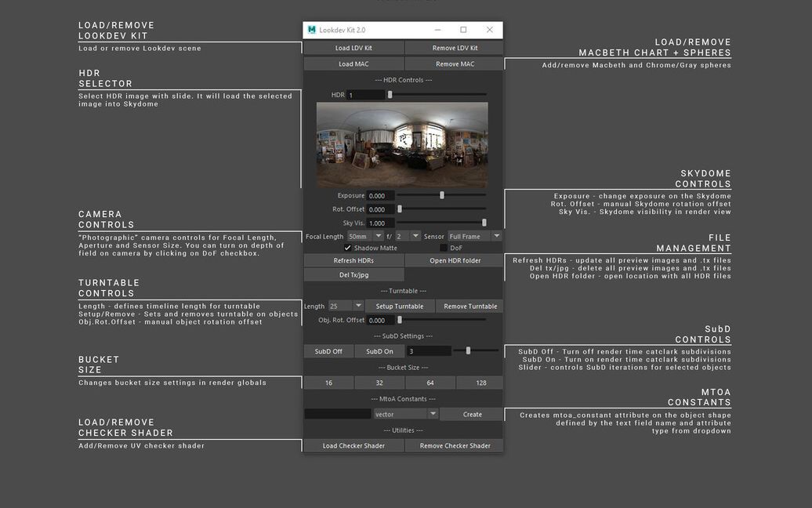Turn SubD On
Image resolution: width=812 pixels, height=508 pixels.
pyautogui.click(x=379, y=350)
